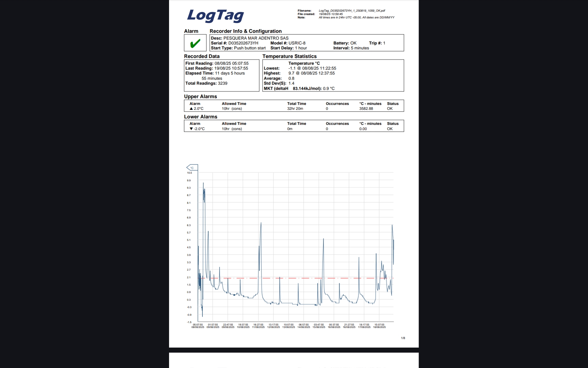Click the Recorder Info & Configuration heading

coord(245,31)
